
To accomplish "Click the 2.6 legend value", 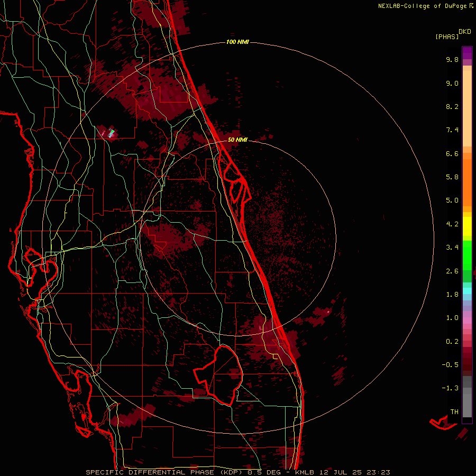I will [x=452, y=271].
